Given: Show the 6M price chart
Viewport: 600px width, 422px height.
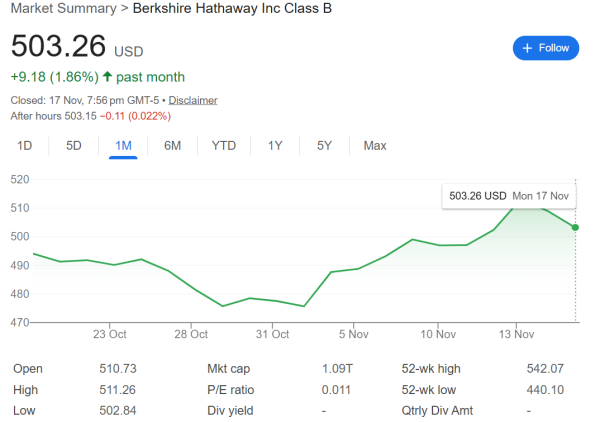Looking at the screenshot, I should point(172,146).
